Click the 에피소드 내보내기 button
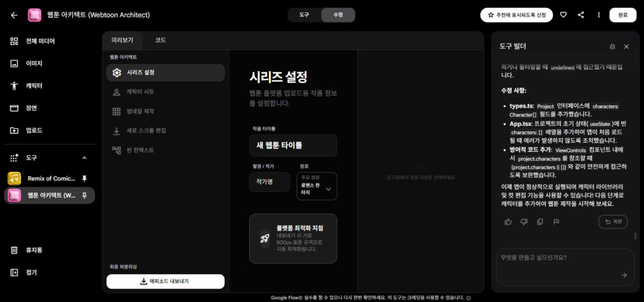 (x=165, y=281)
